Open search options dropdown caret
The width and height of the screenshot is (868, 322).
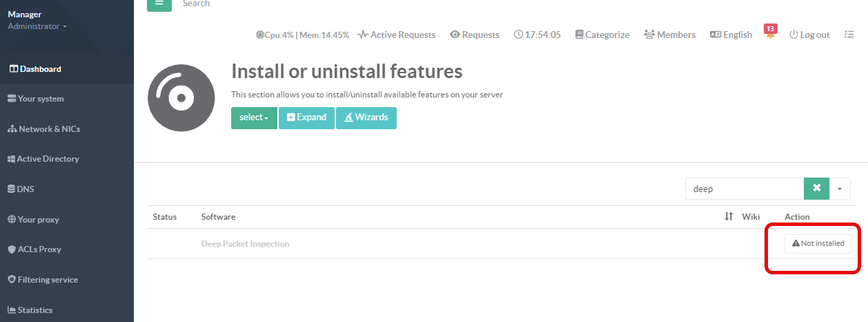(839, 189)
